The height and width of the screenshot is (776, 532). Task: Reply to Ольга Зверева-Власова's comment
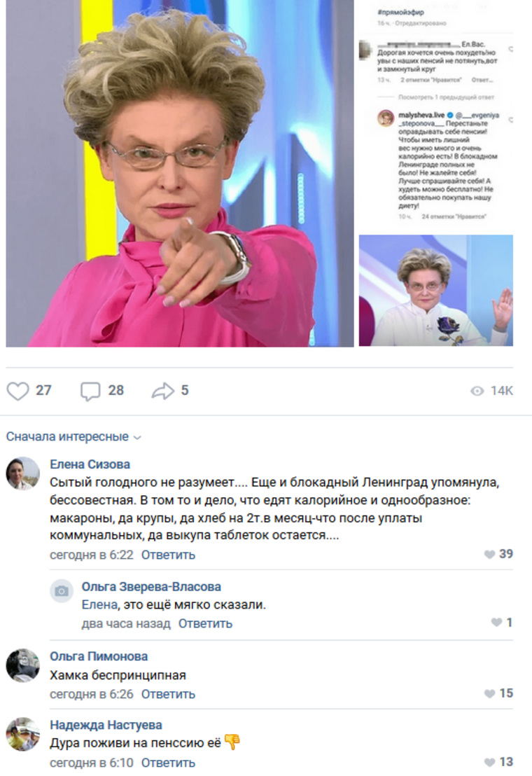point(205,623)
